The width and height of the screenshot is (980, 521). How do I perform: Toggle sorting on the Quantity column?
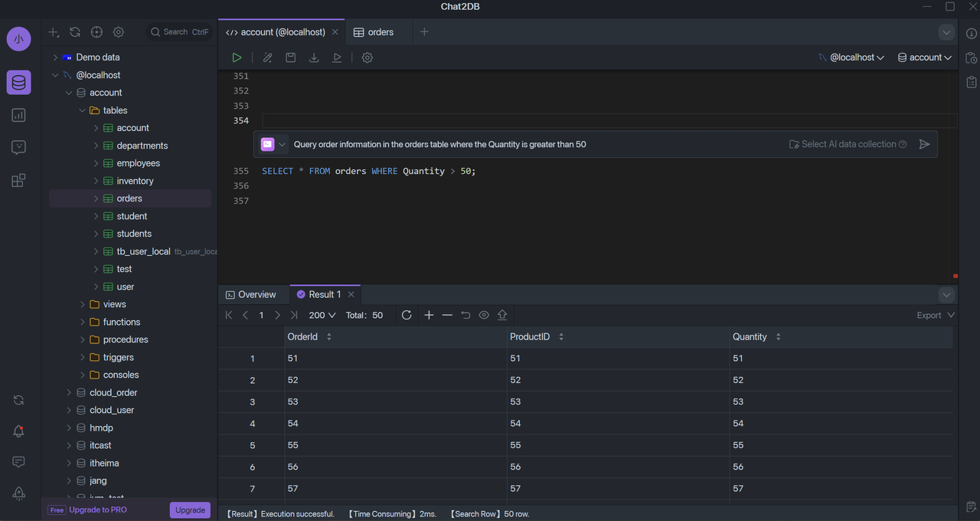[778, 337]
